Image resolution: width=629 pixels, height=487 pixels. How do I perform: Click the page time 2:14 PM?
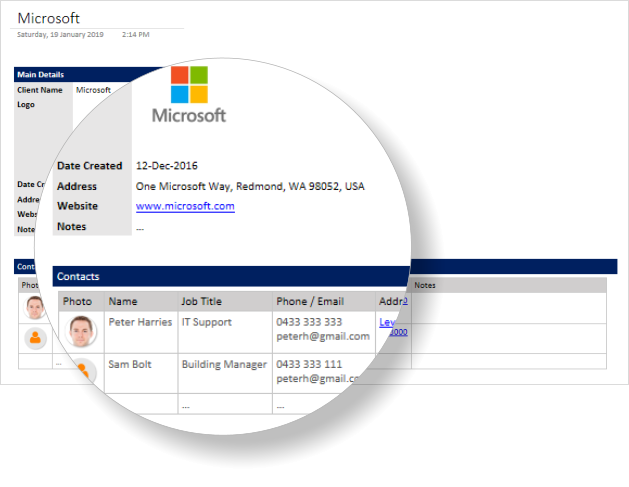click(x=136, y=34)
